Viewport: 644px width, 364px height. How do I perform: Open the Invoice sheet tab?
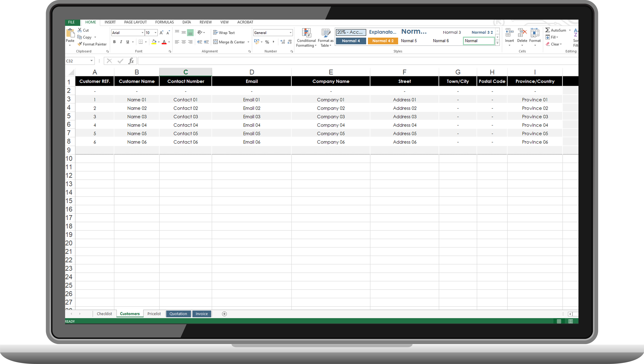pyautogui.click(x=201, y=314)
